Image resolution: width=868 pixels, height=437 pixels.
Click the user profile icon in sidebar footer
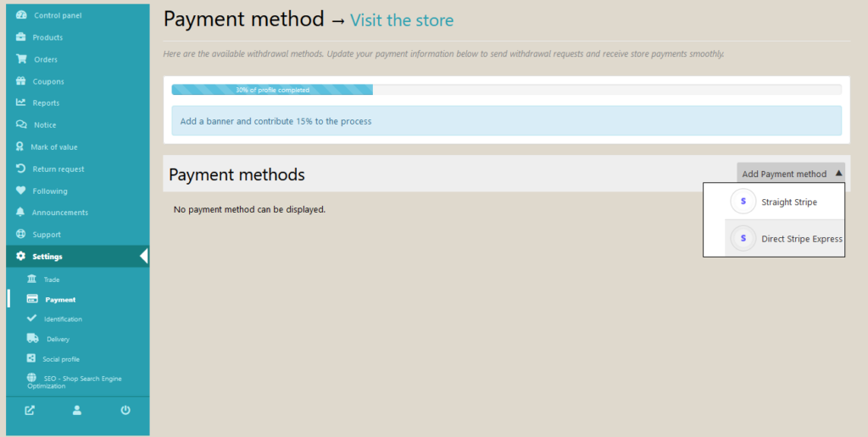(77, 410)
